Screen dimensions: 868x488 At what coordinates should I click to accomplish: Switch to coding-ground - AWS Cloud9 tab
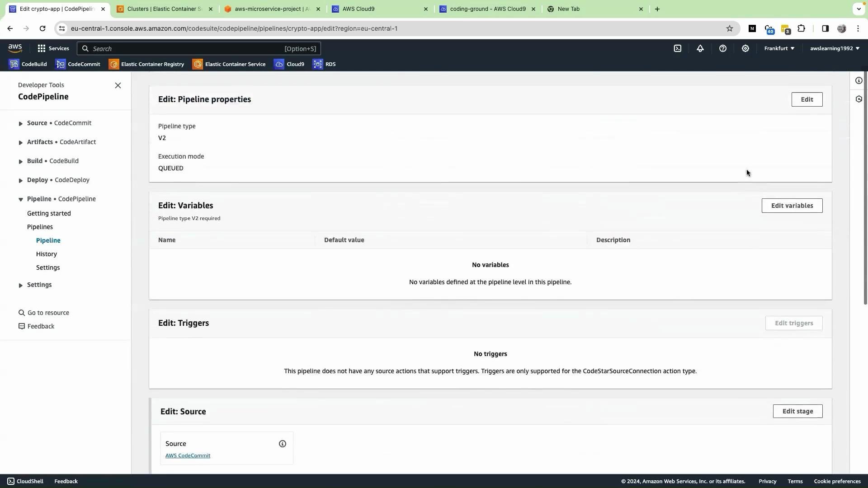coord(487,9)
